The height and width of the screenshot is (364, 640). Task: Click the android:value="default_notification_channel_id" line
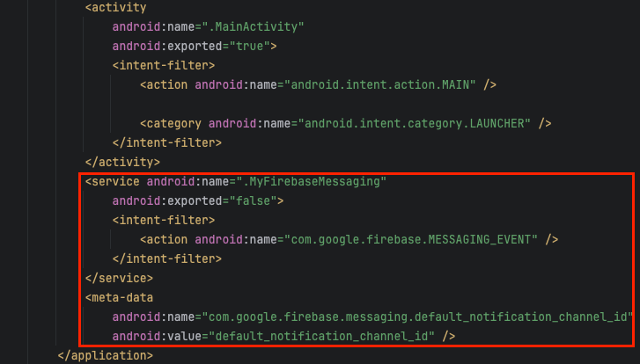[x=283, y=337]
